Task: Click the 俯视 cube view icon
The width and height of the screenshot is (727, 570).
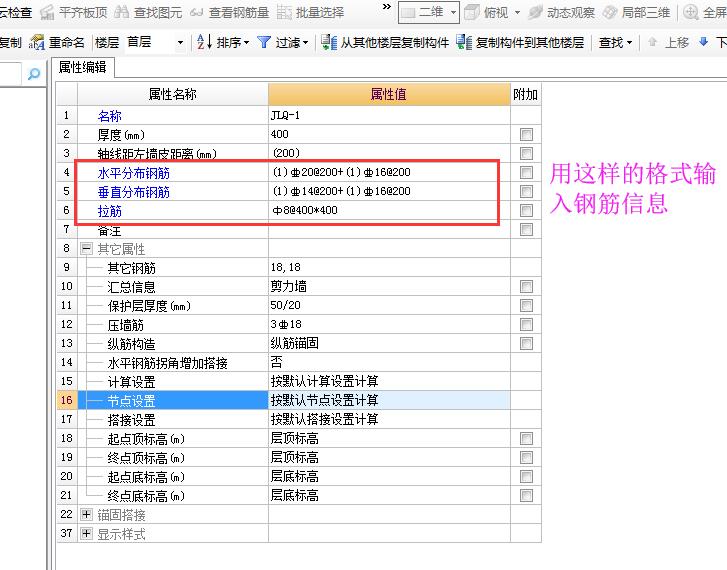Action: click(472, 13)
